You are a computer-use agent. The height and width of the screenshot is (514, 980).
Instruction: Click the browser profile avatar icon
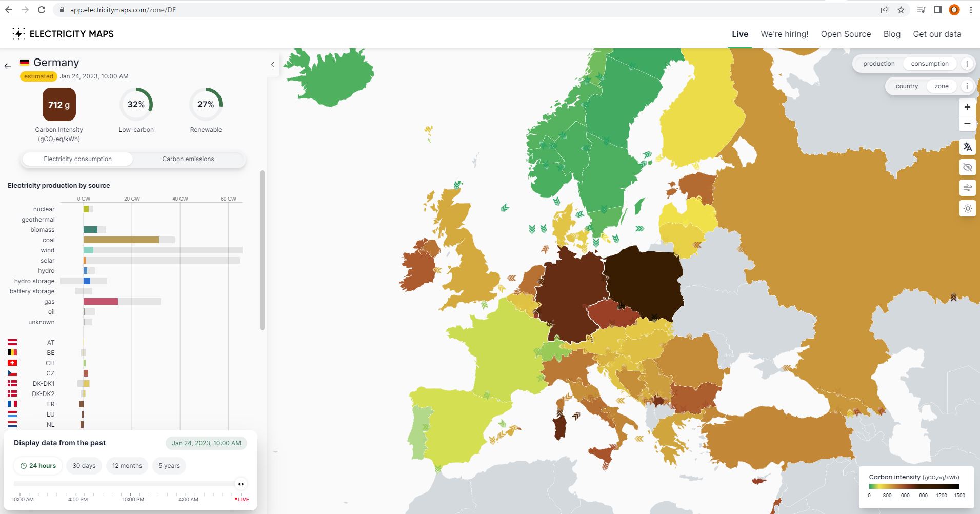[954, 10]
